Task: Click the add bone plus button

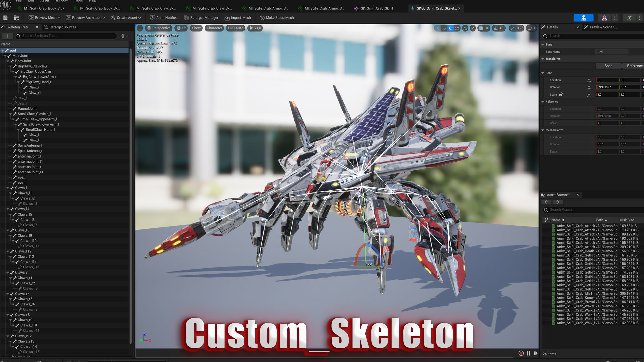Action: coord(8,36)
